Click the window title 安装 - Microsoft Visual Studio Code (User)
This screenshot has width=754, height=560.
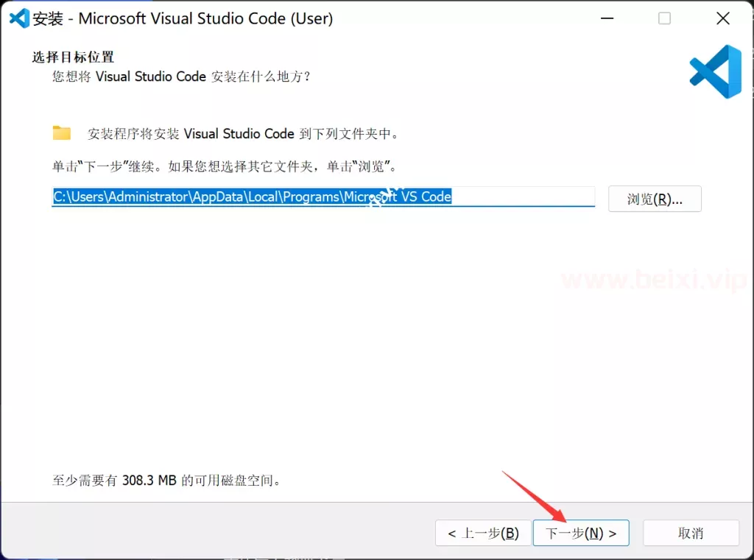(183, 18)
